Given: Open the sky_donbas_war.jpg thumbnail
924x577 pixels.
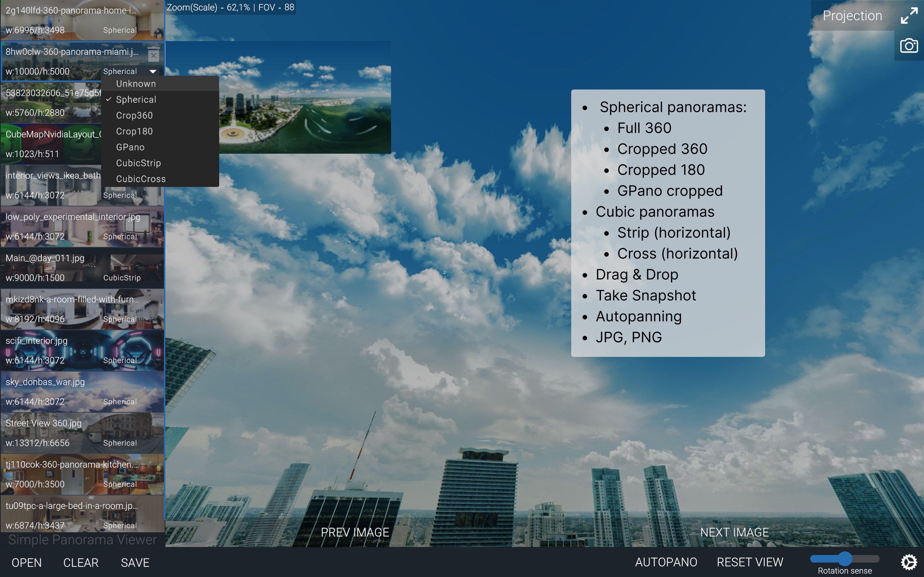Looking at the screenshot, I should click(82, 392).
